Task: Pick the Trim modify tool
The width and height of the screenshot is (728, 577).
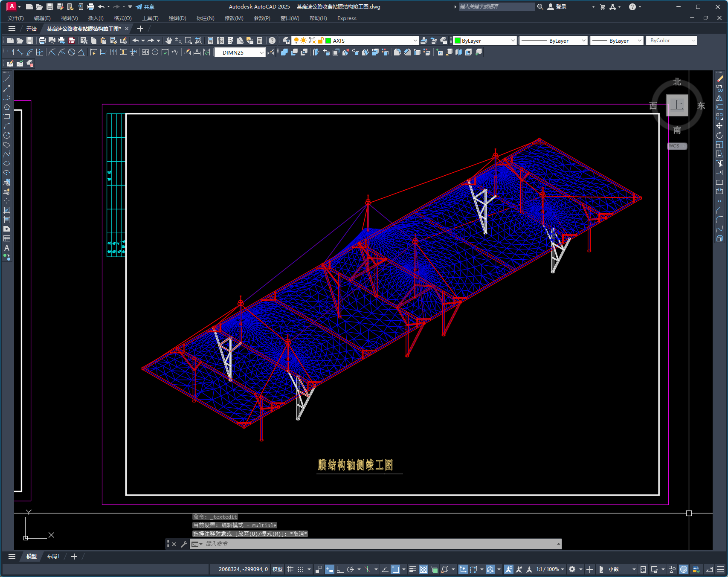Action: tap(719, 163)
